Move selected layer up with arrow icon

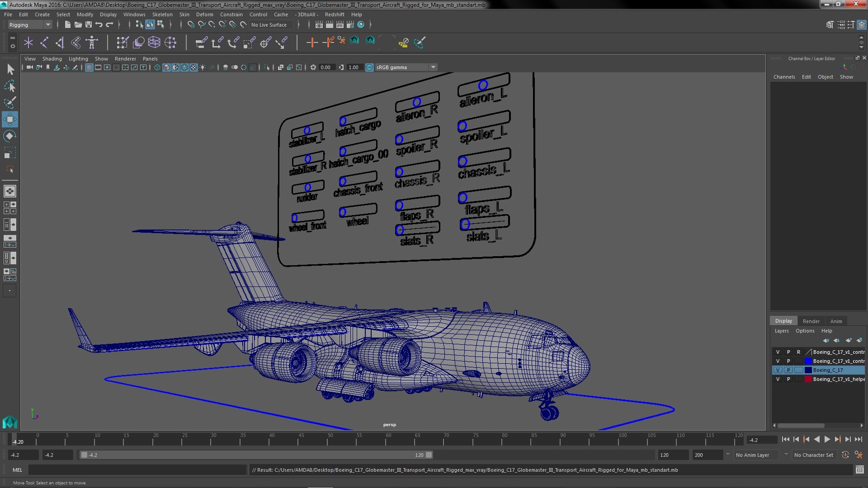pos(826,340)
